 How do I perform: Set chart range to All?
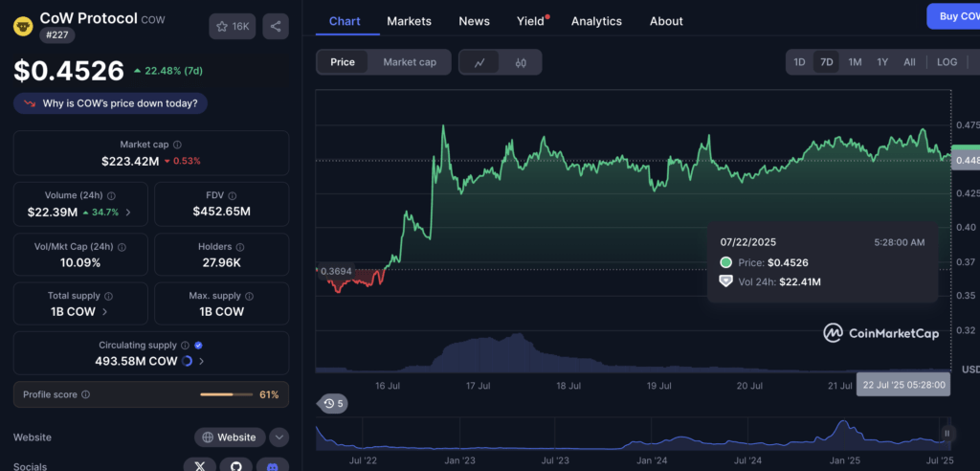[909, 62]
